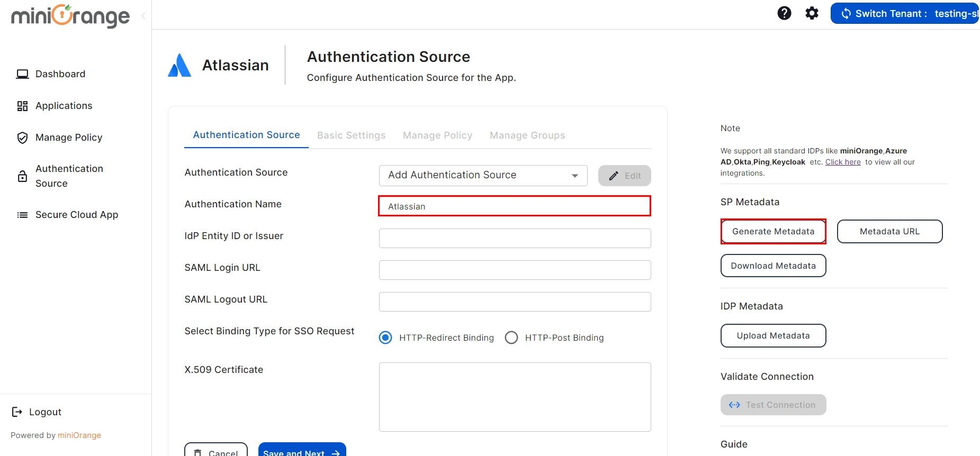The height and width of the screenshot is (456, 980).
Task: Switch to the Manage Policy tab
Action: [x=438, y=135]
